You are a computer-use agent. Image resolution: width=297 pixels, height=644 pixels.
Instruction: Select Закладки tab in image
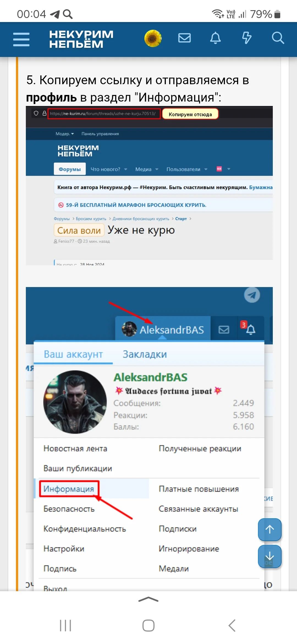pos(145,354)
